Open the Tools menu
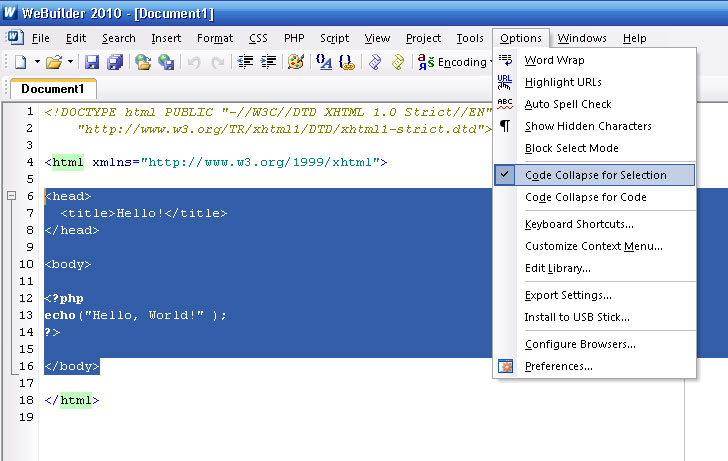Image resolution: width=728 pixels, height=461 pixels. pos(470,38)
